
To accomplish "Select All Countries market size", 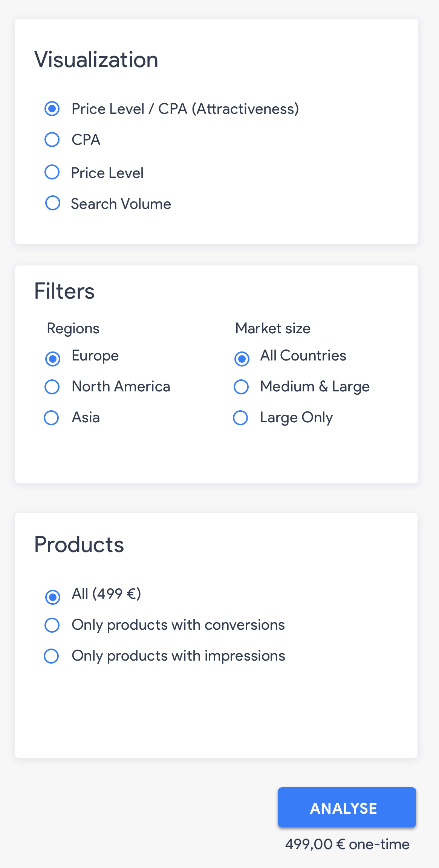I will click(241, 359).
